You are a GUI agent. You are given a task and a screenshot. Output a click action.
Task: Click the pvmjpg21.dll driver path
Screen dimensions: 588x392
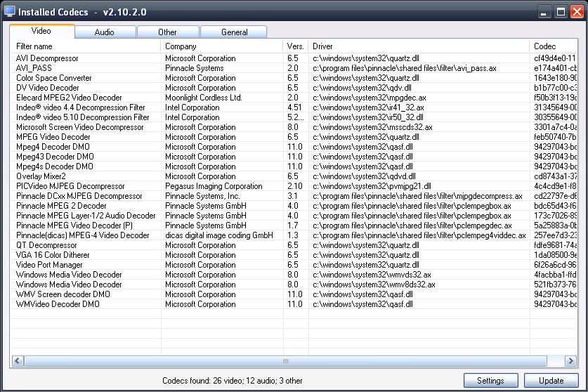pos(372,186)
